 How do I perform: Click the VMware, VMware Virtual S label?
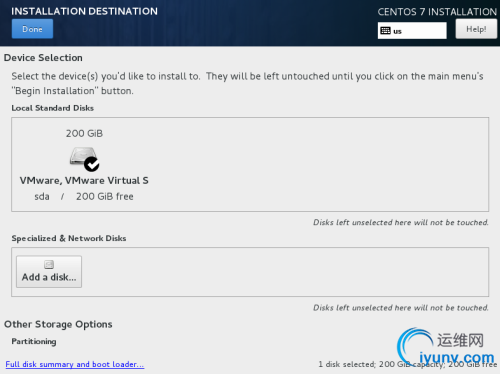click(x=84, y=180)
